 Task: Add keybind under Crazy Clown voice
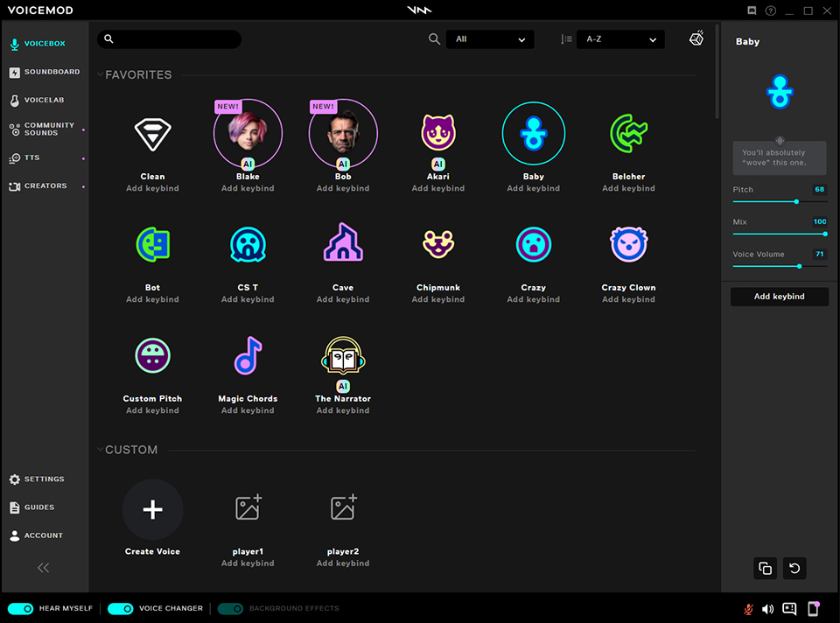coord(629,299)
